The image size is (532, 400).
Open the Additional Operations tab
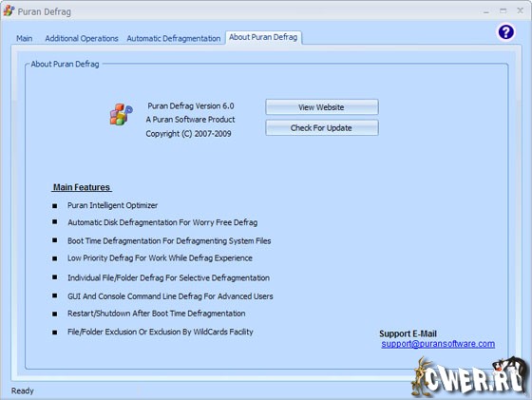[82, 38]
